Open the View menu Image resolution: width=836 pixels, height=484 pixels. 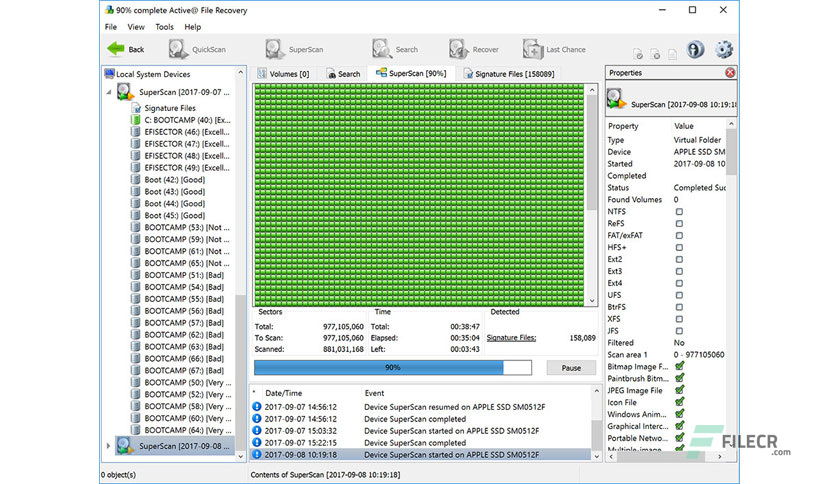[136, 27]
